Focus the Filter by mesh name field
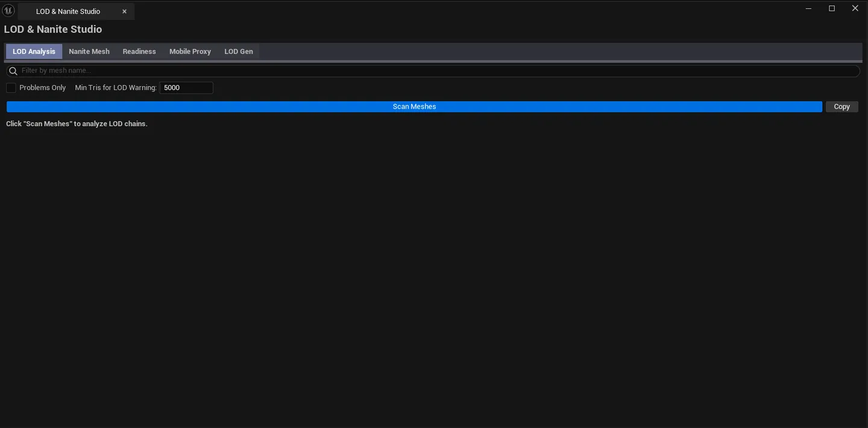The image size is (868, 428). (433, 71)
